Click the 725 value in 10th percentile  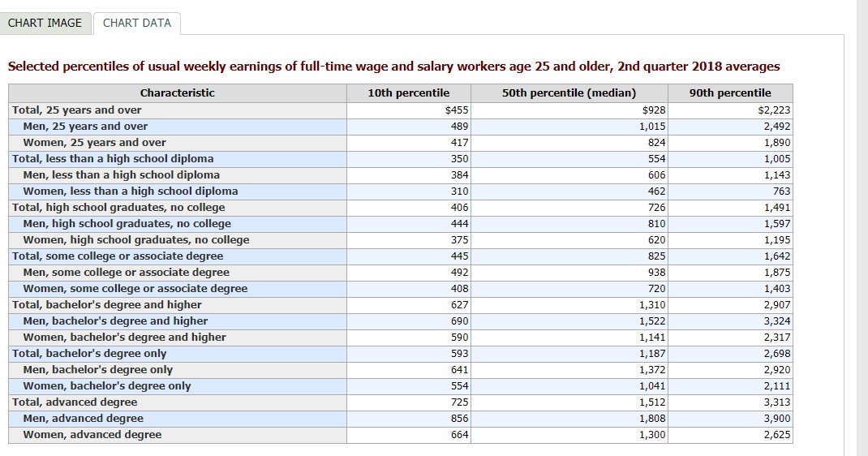point(459,402)
